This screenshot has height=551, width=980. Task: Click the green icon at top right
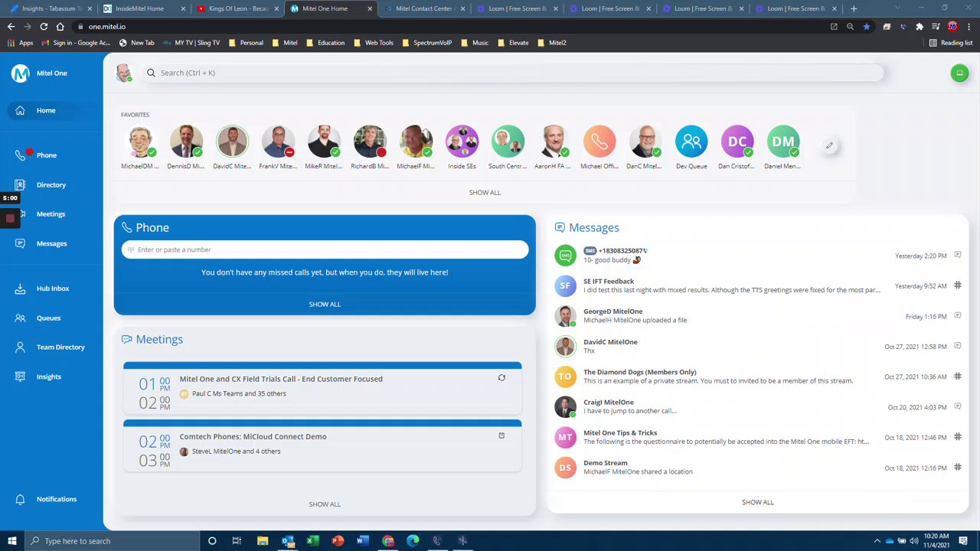pyautogui.click(x=959, y=73)
